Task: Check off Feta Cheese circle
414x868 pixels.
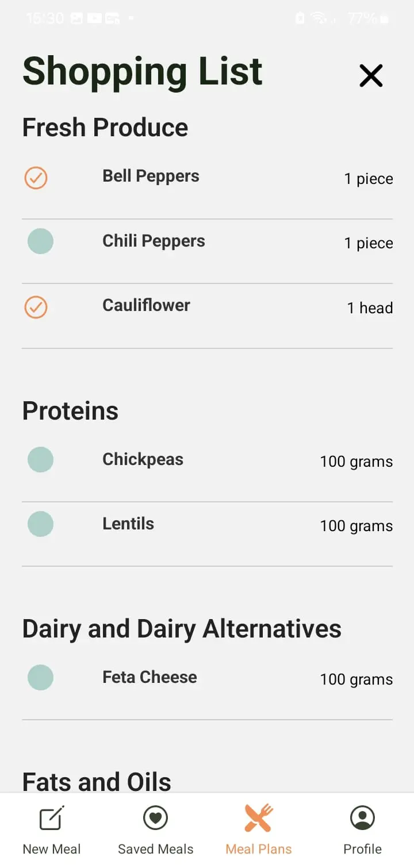Action: click(x=40, y=678)
